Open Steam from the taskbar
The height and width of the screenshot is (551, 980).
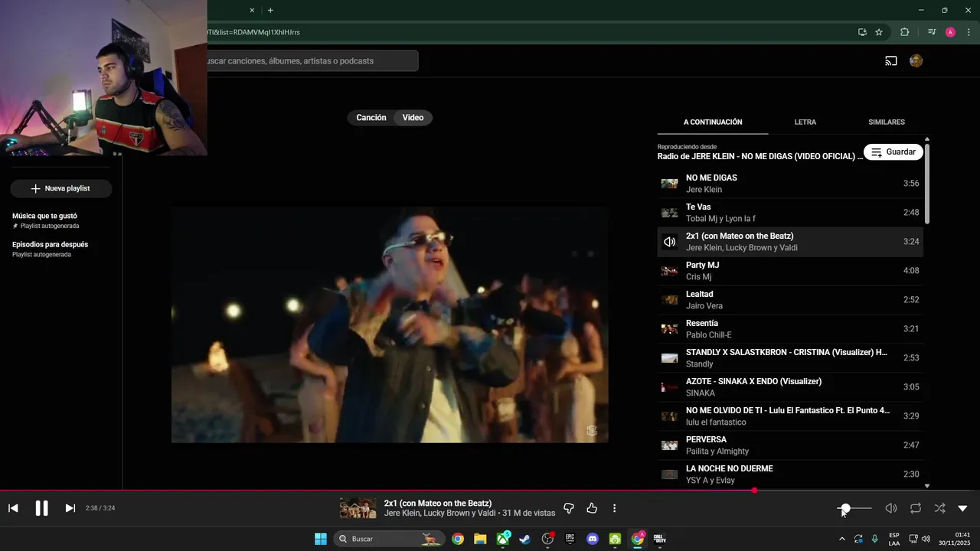click(x=524, y=539)
